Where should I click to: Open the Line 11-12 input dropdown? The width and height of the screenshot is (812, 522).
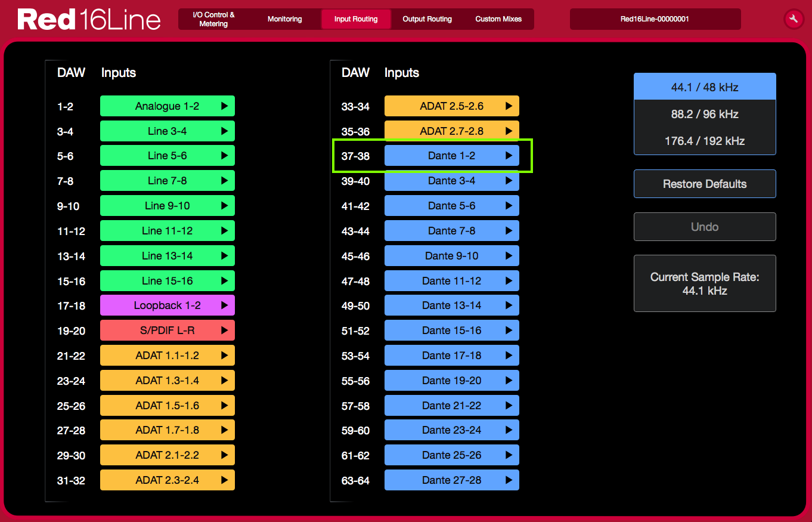point(168,231)
